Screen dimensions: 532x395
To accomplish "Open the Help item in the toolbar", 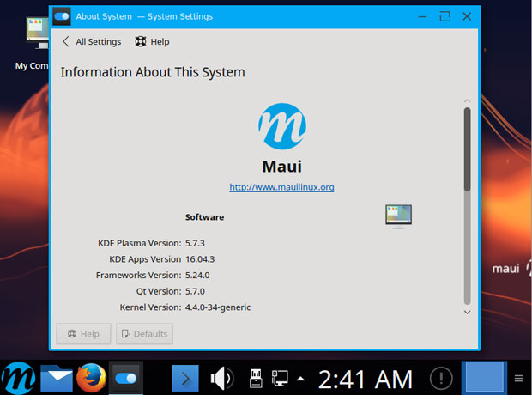I will [152, 42].
